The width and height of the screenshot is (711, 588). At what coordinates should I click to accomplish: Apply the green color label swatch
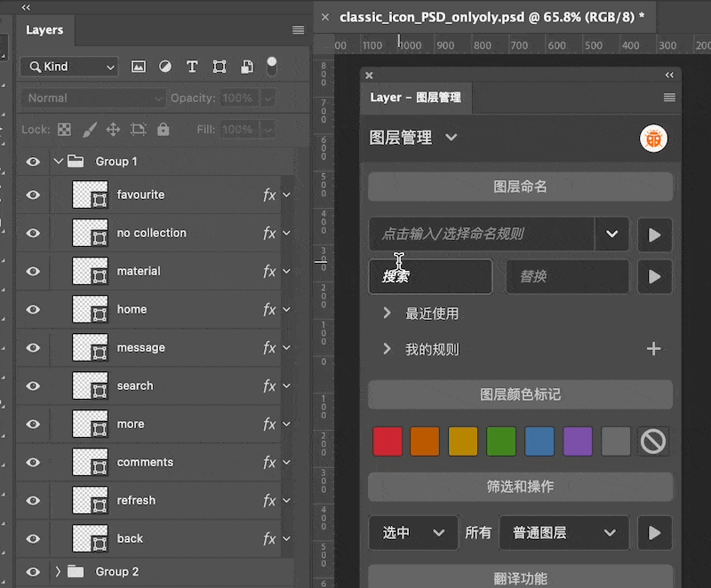[501, 441]
